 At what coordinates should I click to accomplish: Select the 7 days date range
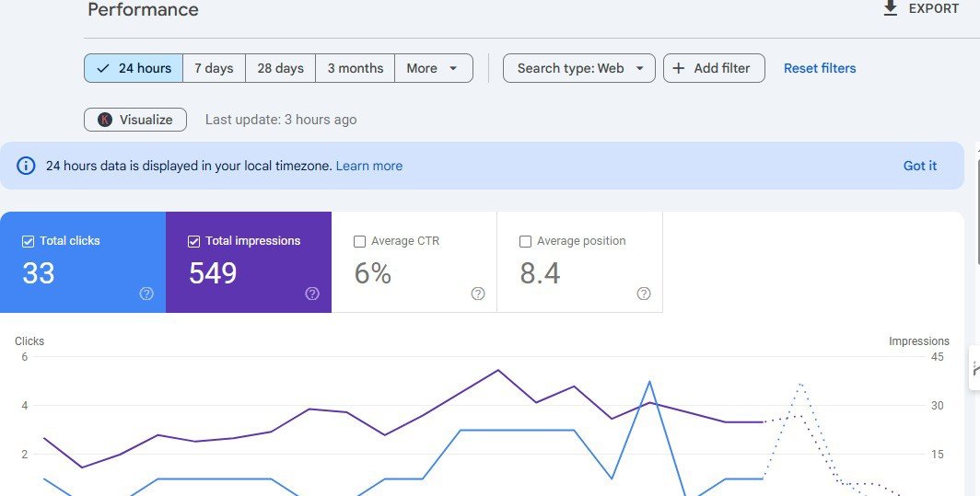[x=214, y=68]
